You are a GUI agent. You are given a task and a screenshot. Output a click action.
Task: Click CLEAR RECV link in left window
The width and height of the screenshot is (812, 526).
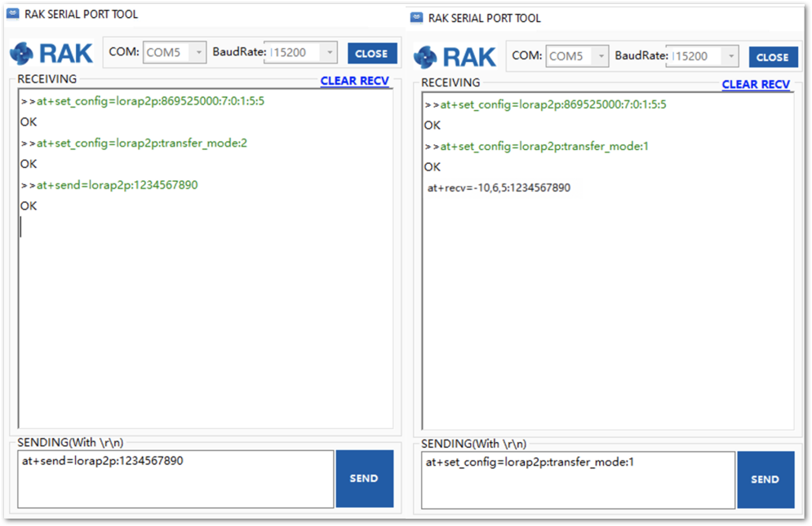355,81
